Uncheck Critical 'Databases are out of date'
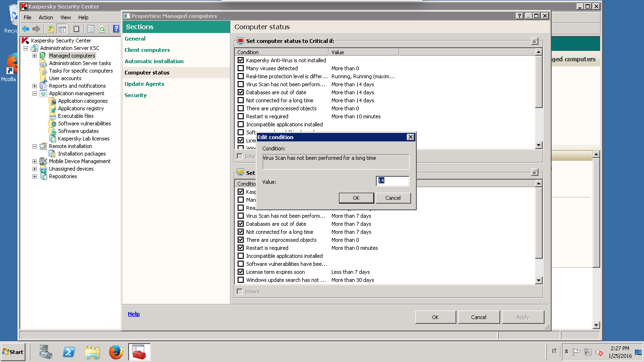The width and height of the screenshot is (644, 362). (x=241, y=92)
